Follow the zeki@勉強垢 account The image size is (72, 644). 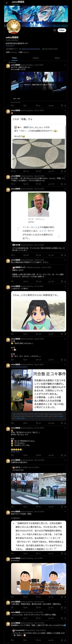62,30
